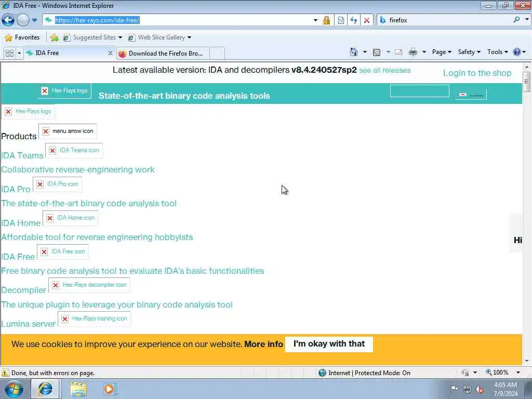Open Windows Explorer folder in taskbar
The height and width of the screenshot is (399, 532).
click(x=79, y=389)
